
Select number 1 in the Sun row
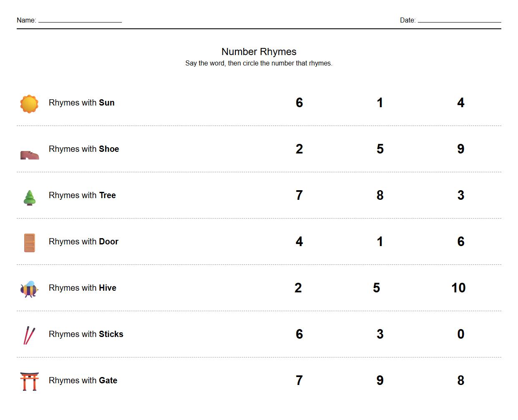click(x=380, y=103)
